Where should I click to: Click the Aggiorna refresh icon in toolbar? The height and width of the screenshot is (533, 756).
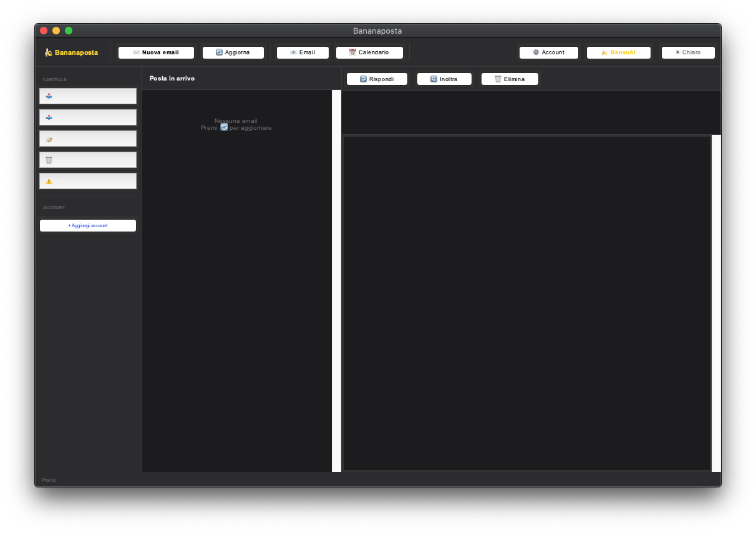coord(220,52)
